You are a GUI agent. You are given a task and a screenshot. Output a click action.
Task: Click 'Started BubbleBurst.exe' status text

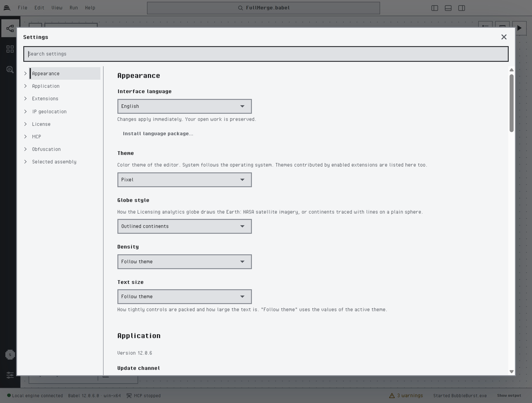pyautogui.click(x=460, y=396)
